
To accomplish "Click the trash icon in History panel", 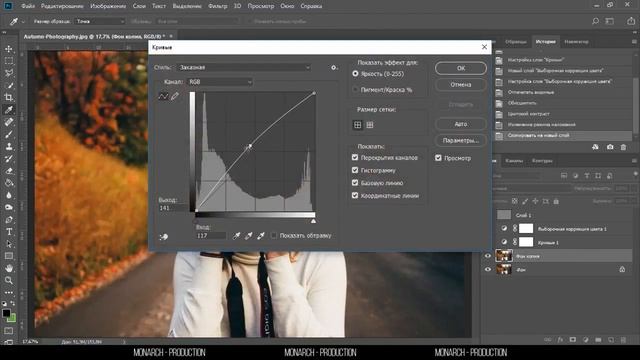I will (x=623, y=147).
